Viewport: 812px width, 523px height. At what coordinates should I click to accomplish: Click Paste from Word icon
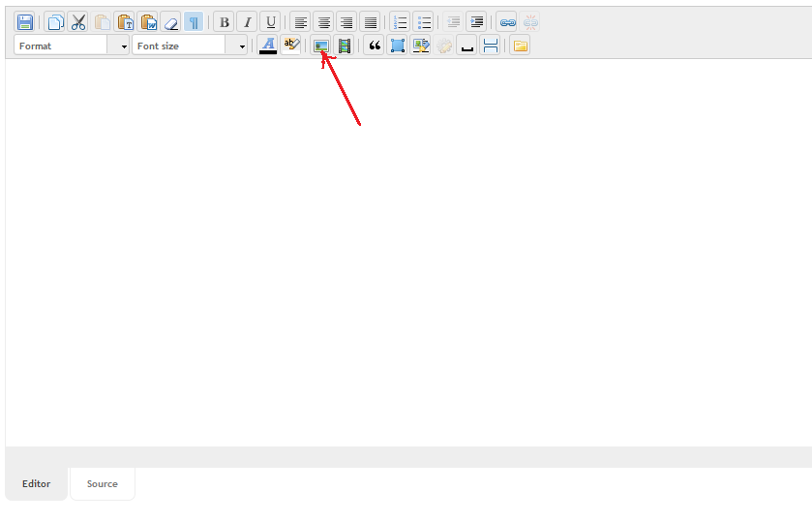pos(148,22)
